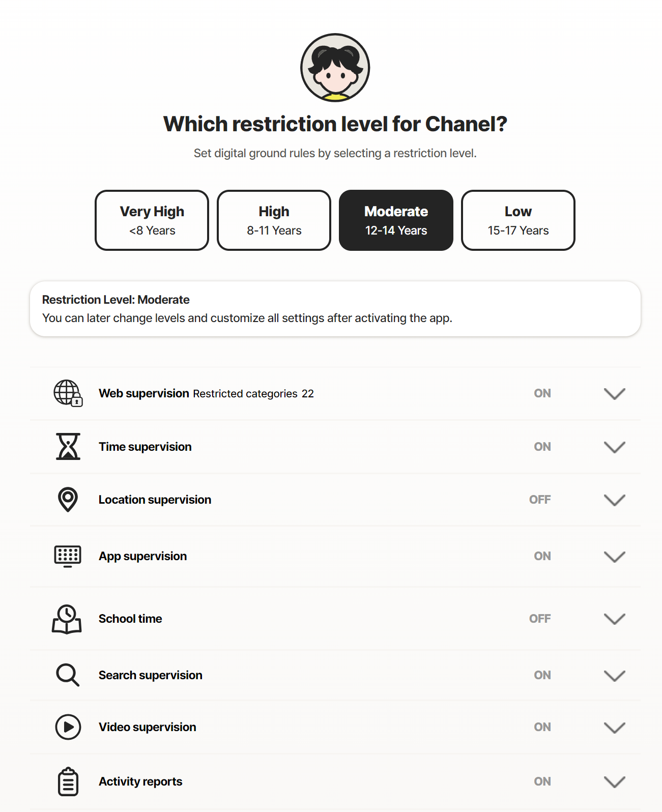Click Chanel's avatar picture

pos(335,68)
